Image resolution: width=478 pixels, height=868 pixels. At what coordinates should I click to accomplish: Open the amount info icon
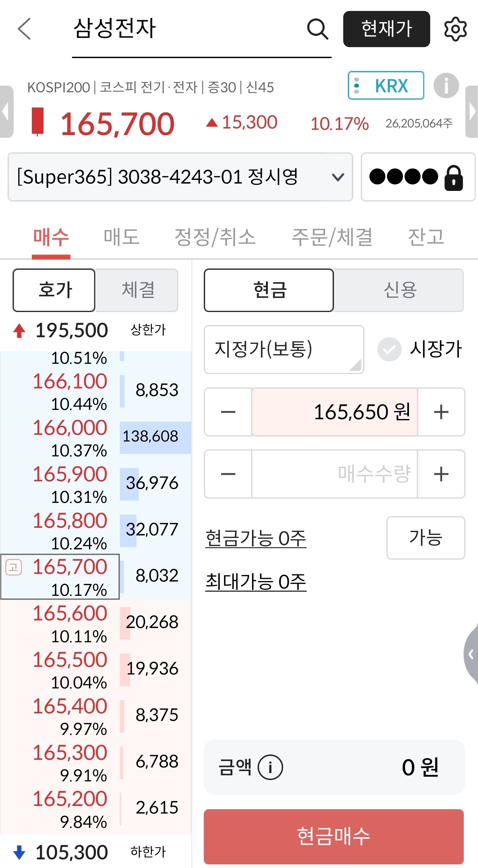pyautogui.click(x=270, y=767)
